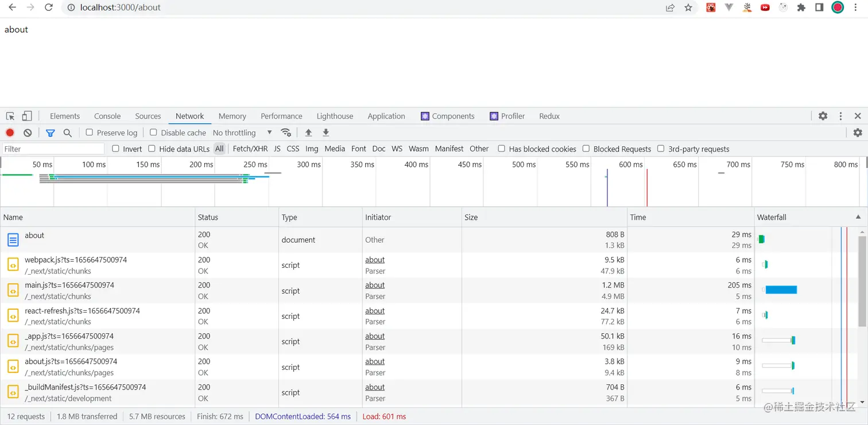This screenshot has width=868, height=425.
Task: Filter requests by JS type
Action: (x=277, y=149)
